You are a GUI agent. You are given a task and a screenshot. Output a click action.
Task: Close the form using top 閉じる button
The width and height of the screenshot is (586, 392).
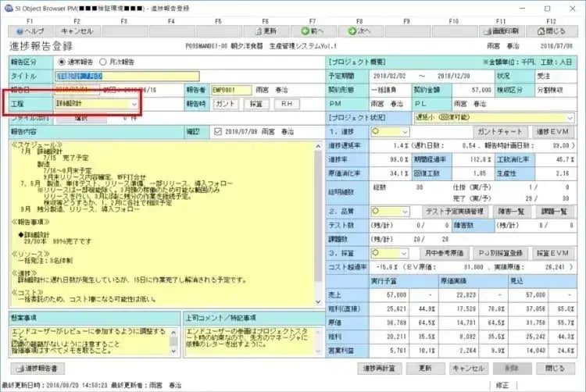point(551,31)
